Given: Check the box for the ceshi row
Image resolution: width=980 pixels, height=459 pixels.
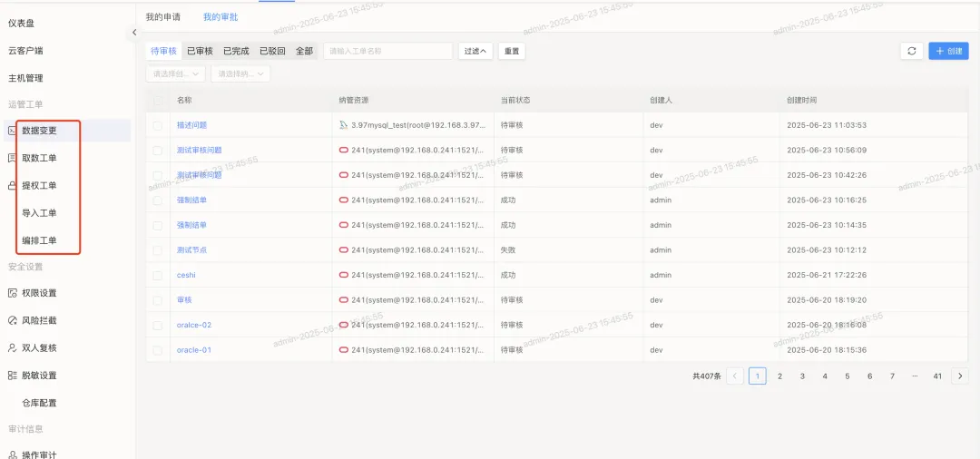Looking at the screenshot, I should [158, 275].
